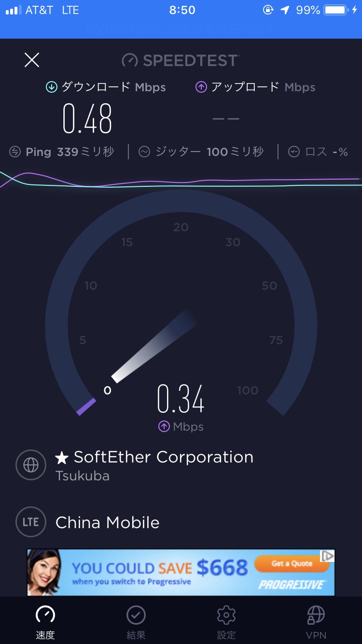Tap the speedometer gauge dial
Viewport: 362px width, 644px height.
pos(181,309)
